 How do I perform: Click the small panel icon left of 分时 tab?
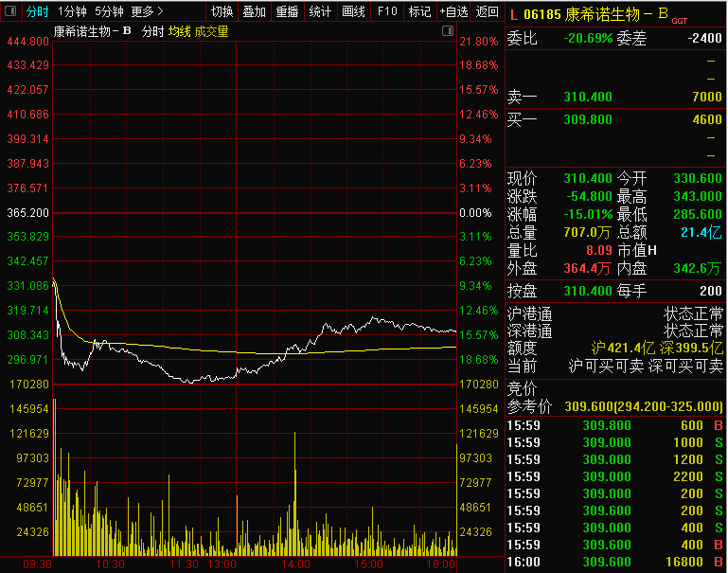click(x=11, y=12)
